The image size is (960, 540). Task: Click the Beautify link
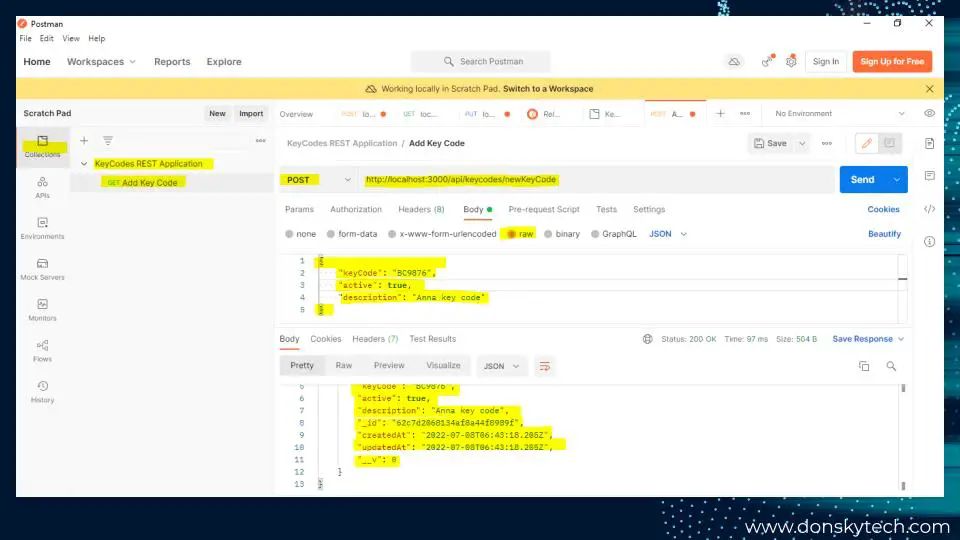[884, 234]
